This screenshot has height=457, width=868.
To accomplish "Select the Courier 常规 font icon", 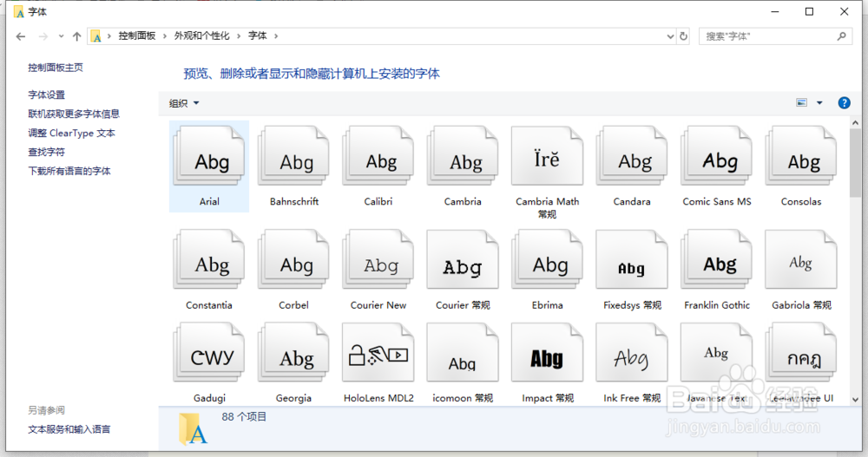I will pos(463,259).
